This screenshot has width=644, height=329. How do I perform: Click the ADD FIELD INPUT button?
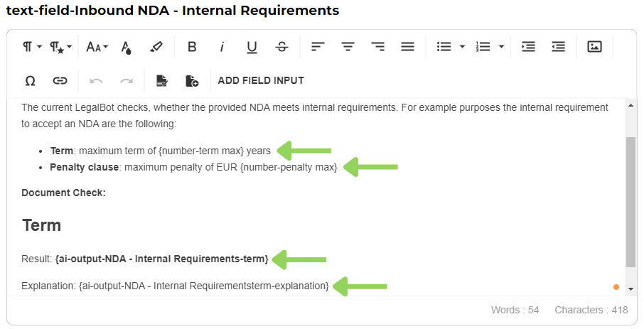click(261, 81)
